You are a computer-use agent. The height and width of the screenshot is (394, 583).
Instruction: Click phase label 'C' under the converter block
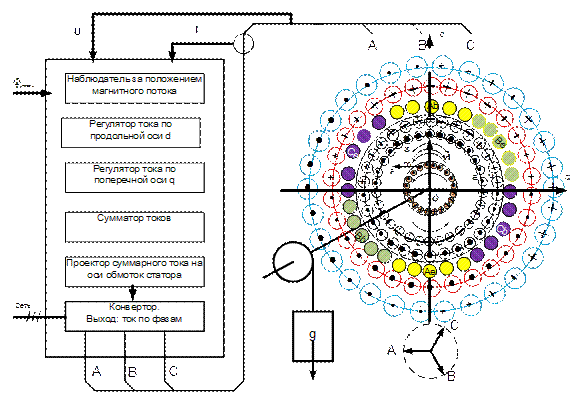tap(173, 371)
